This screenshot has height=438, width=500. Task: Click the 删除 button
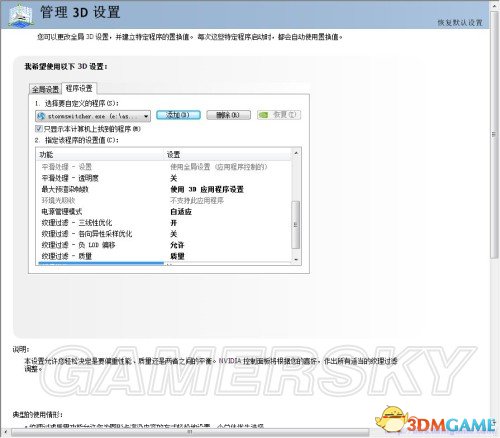[x=228, y=115]
